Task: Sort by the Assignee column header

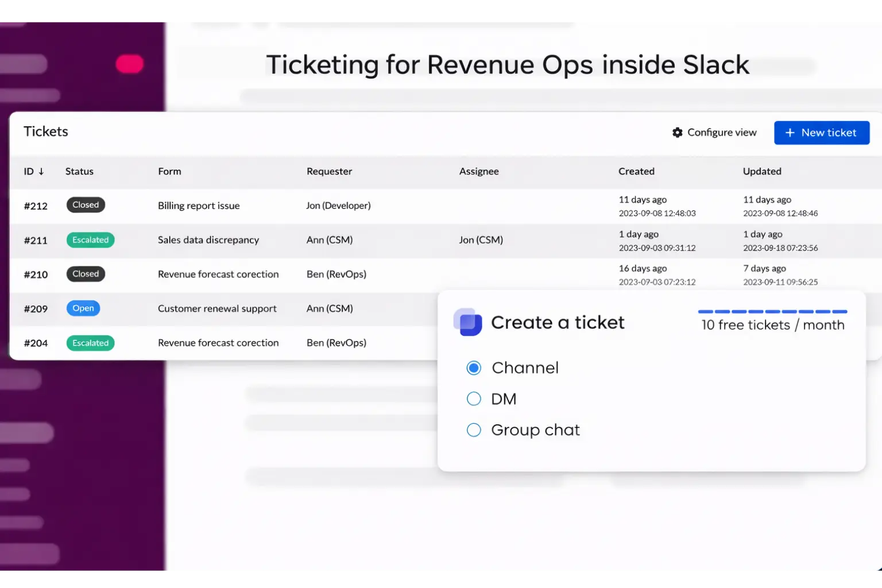Action: point(479,172)
